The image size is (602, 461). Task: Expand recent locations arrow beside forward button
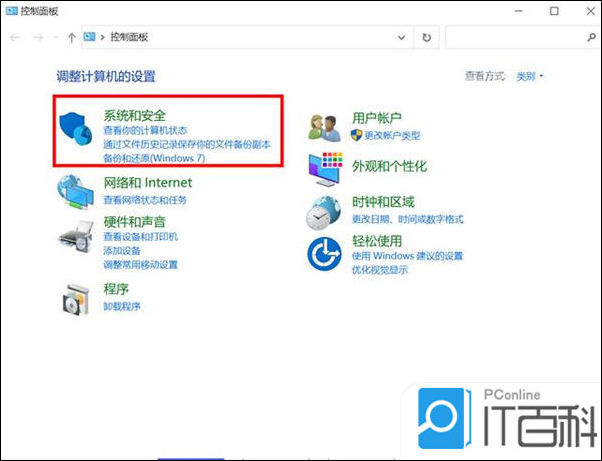pos(56,37)
